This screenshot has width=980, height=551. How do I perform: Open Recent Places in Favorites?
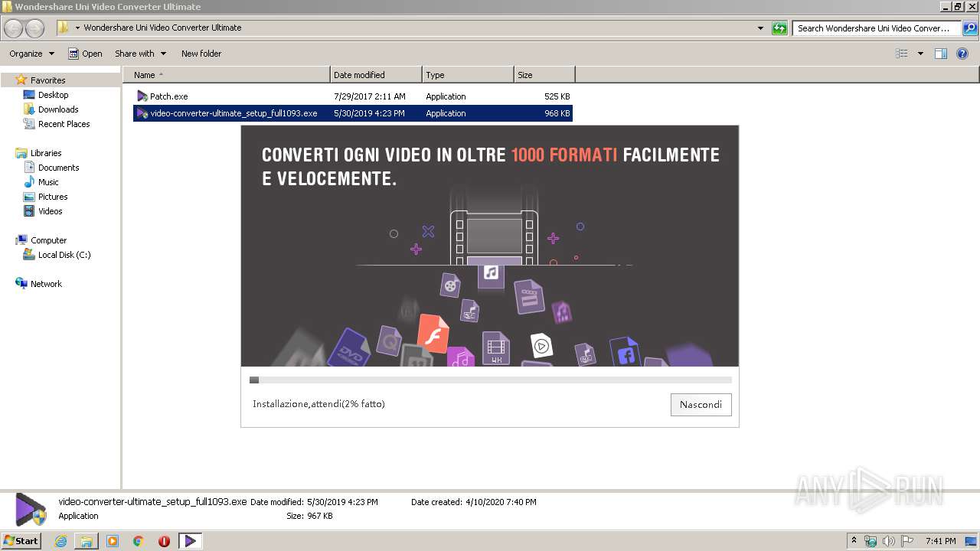tap(64, 124)
